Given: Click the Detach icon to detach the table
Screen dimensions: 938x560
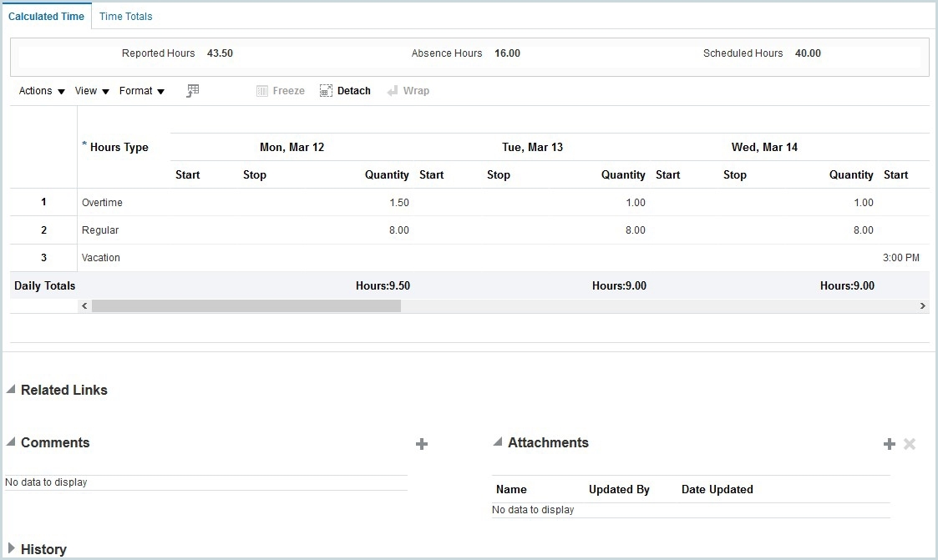Looking at the screenshot, I should tap(344, 90).
